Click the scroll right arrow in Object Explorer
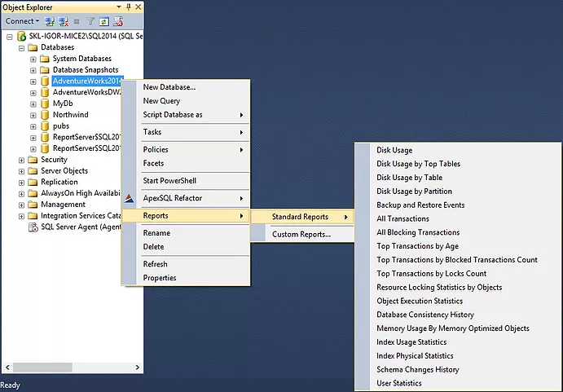The height and width of the screenshot is (392, 563). pyautogui.click(x=137, y=368)
